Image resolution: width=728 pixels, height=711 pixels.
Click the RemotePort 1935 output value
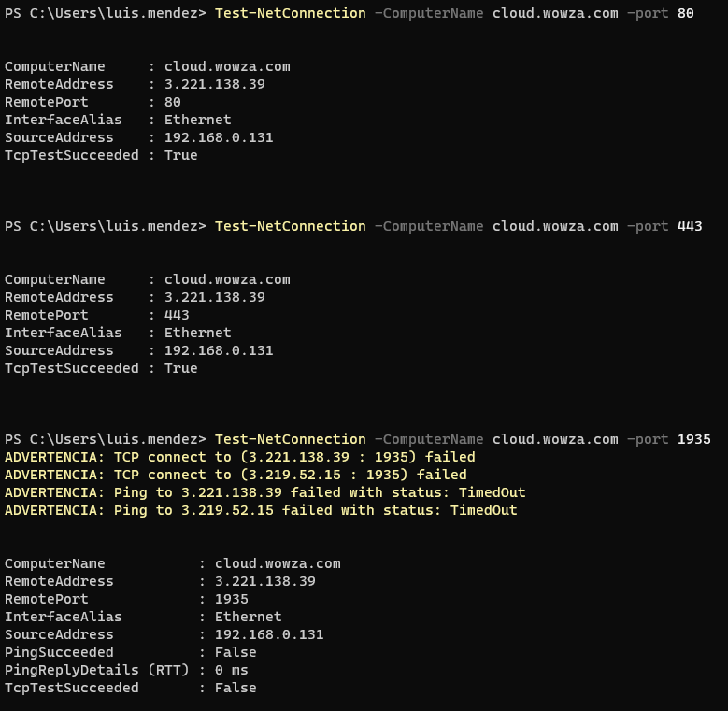(231, 599)
